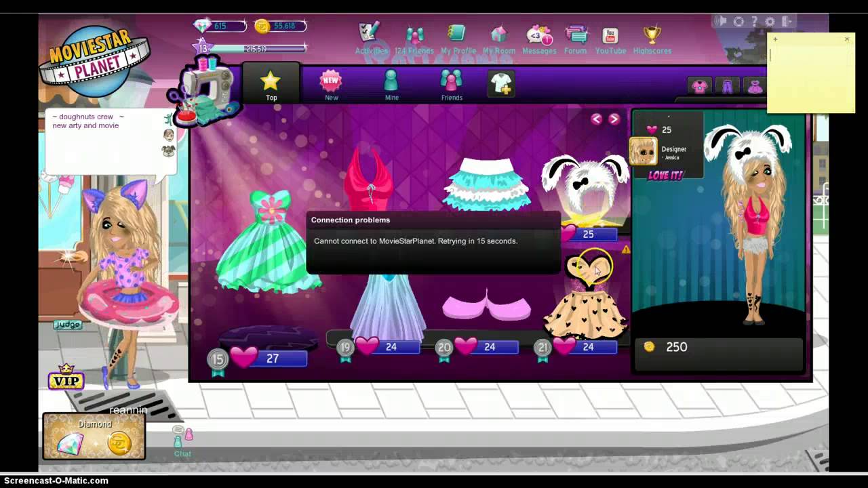
Task: Click the level 13 star badge
Action: pos(202,47)
